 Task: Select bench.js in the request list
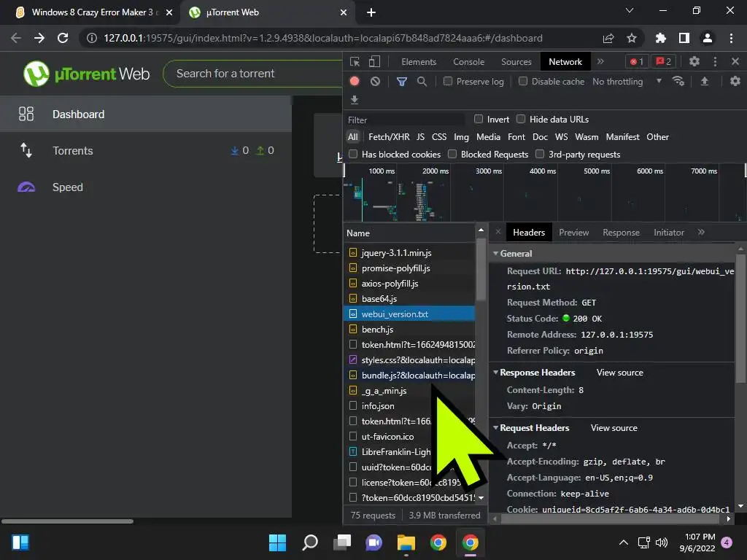(x=409, y=329)
